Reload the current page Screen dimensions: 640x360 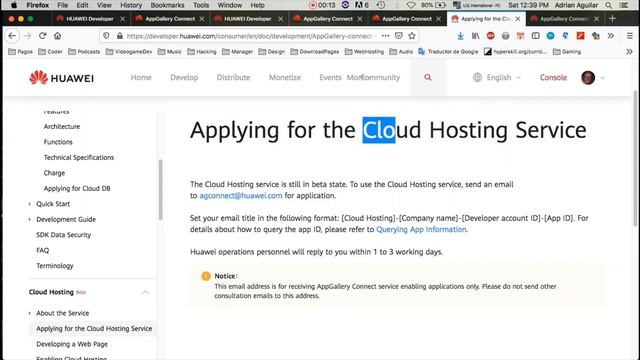pos(42,36)
